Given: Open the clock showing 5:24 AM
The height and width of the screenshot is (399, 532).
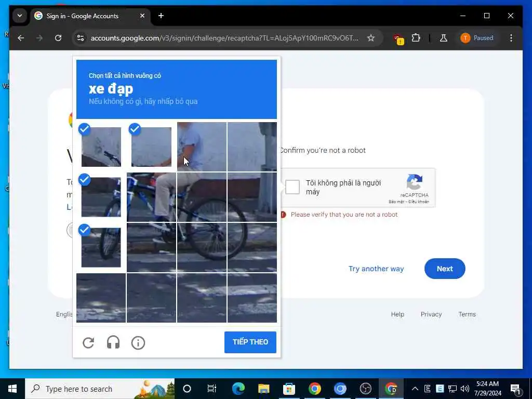Looking at the screenshot, I should click(x=487, y=389).
